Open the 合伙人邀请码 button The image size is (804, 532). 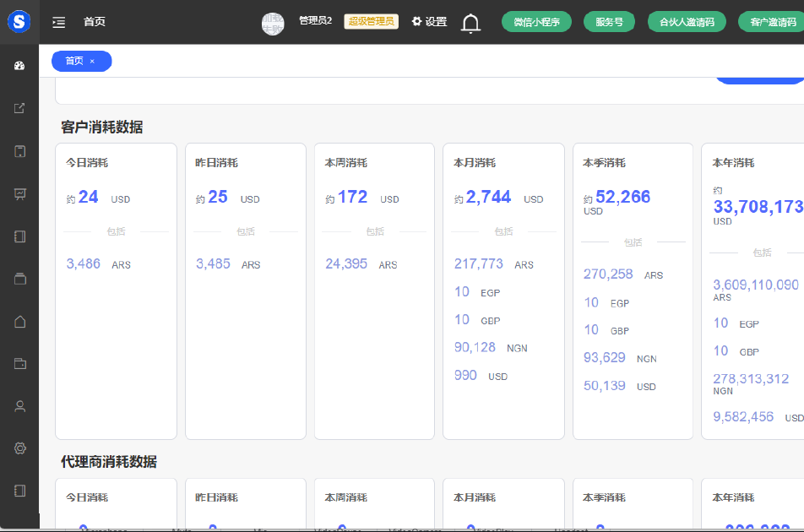click(687, 23)
